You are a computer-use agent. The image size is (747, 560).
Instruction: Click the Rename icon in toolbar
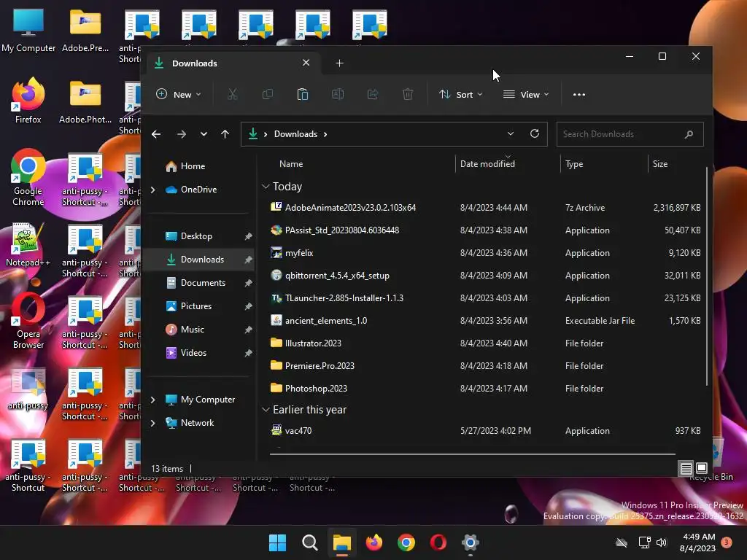[338, 94]
